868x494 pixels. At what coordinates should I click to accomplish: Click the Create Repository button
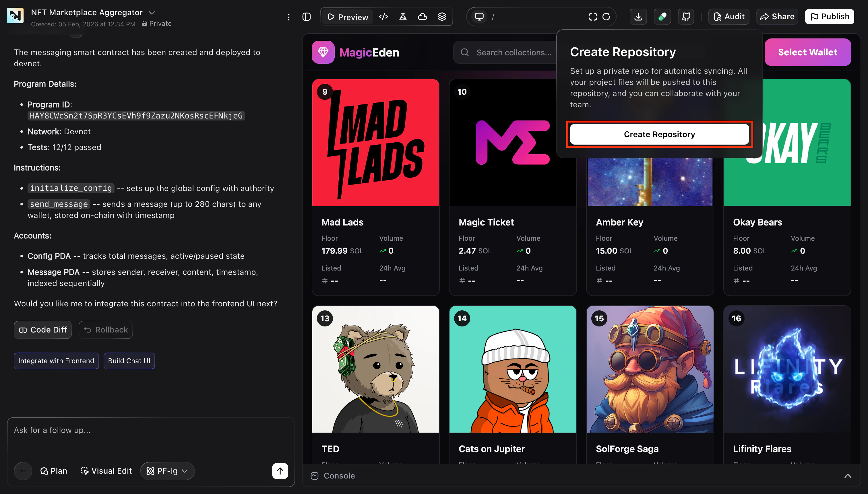coord(659,134)
